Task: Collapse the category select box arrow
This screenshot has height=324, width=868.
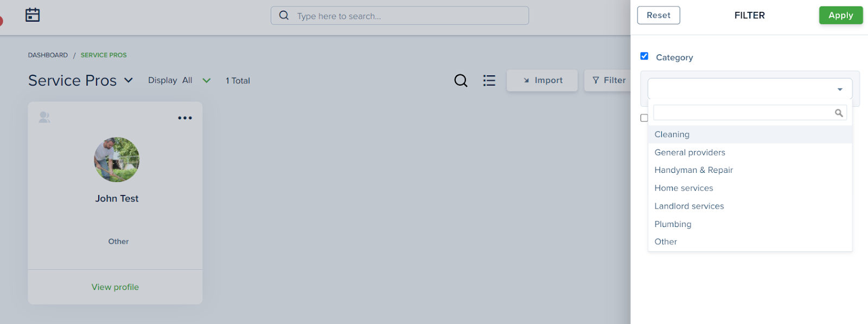Action: 840,89
